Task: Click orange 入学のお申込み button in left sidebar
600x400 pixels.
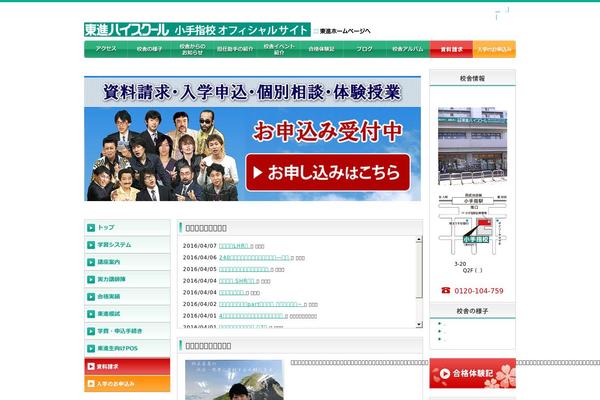Action: point(127,384)
